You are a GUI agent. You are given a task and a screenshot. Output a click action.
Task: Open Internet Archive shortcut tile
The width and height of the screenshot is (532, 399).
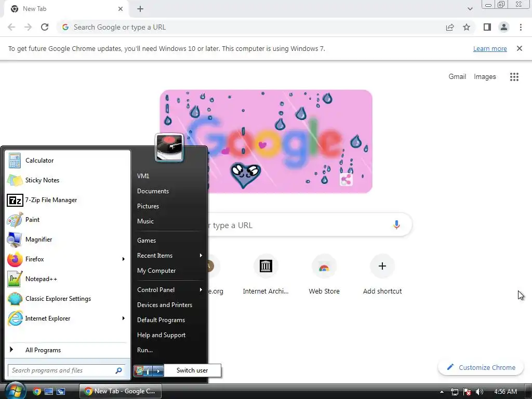point(265,275)
